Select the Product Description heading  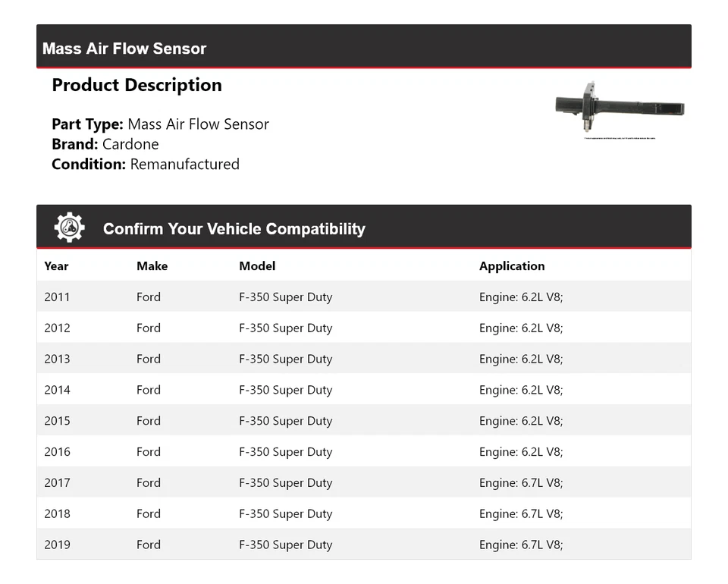point(136,85)
